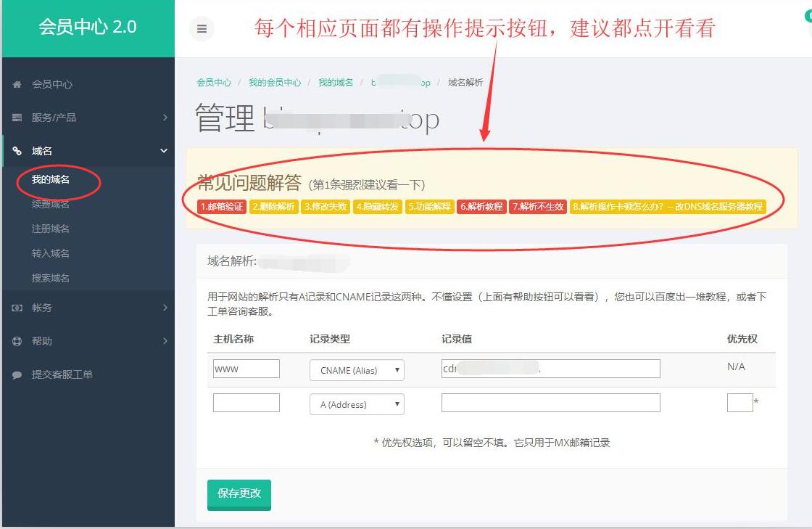Open the CNAME (Alias) record type dropdown
The height and width of the screenshot is (529, 812).
357,371
